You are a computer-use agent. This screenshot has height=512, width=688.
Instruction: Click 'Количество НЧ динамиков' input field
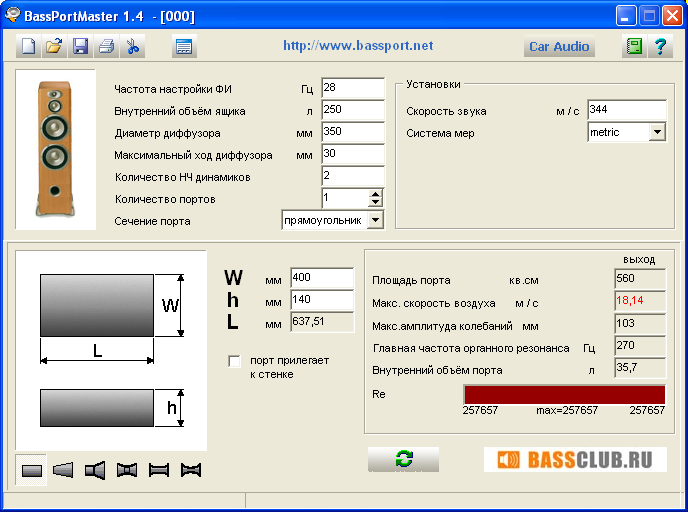(x=353, y=175)
